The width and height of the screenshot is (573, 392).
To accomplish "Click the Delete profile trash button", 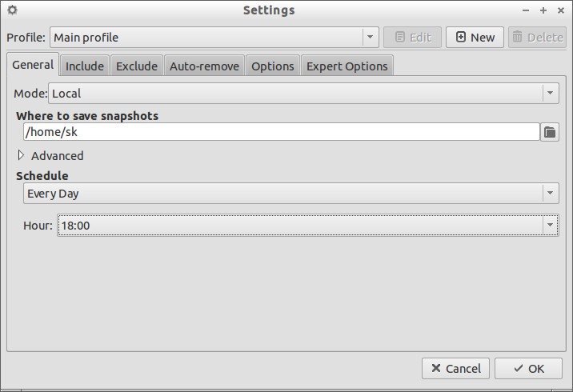I will point(537,38).
